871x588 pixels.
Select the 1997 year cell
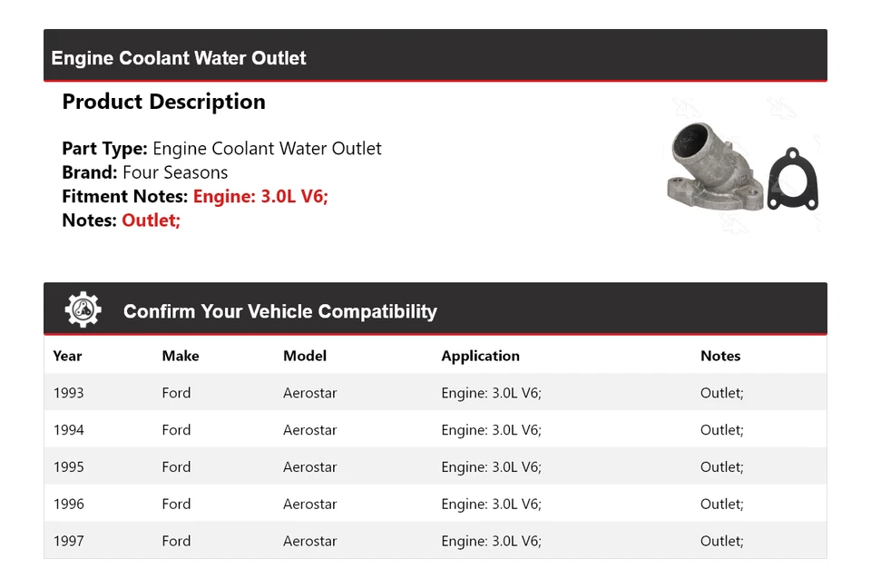(x=68, y=542)
